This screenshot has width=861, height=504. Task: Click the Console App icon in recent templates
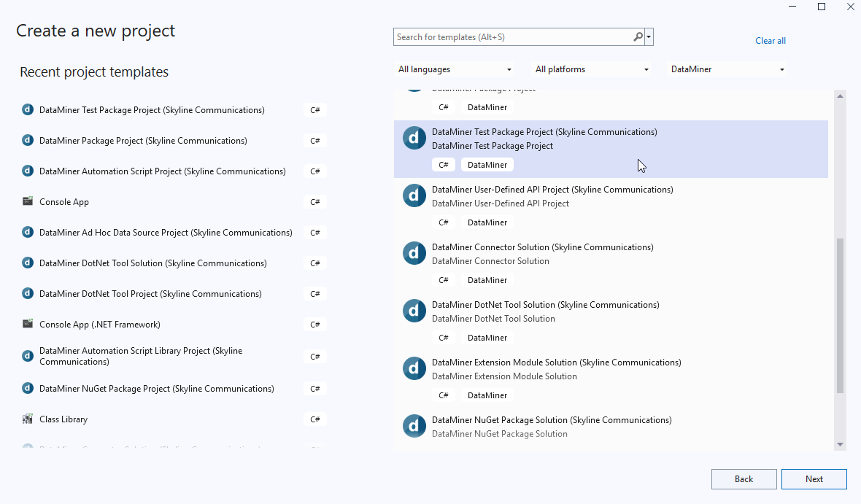coord(27,201)
